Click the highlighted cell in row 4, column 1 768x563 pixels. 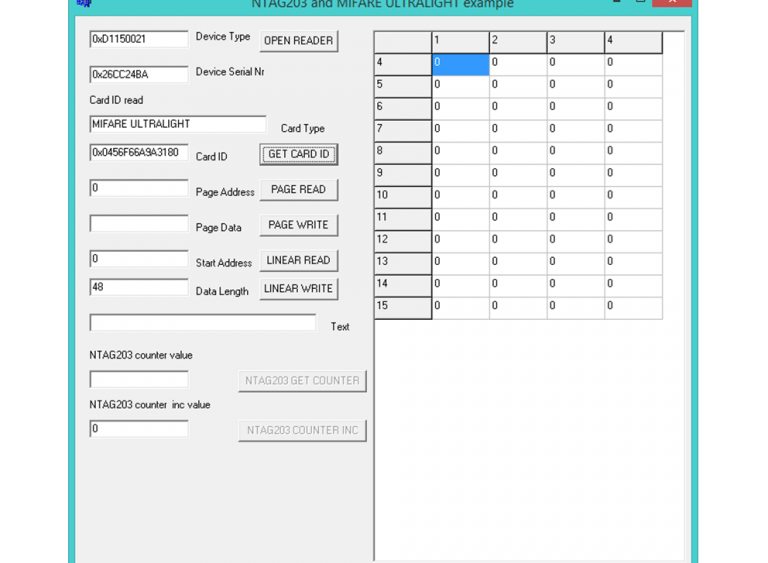click(x=460, y=64)
